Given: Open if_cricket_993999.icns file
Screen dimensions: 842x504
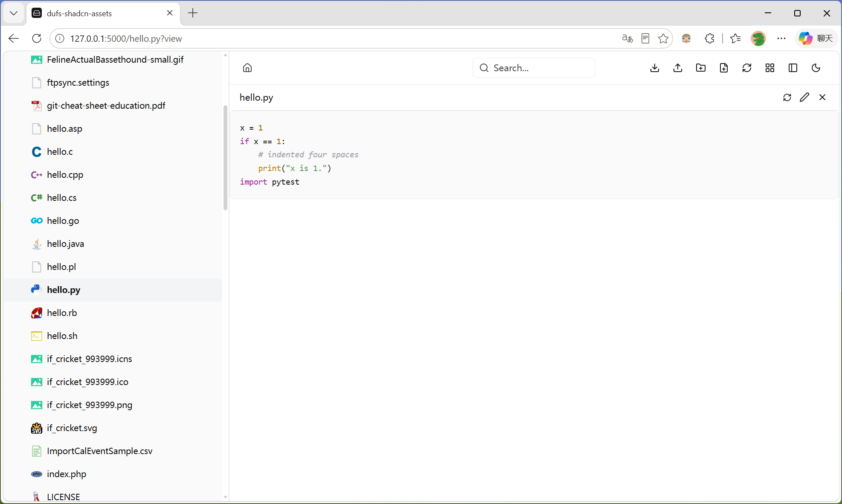Looking at the screenshot, I should (x=113, y=359).
